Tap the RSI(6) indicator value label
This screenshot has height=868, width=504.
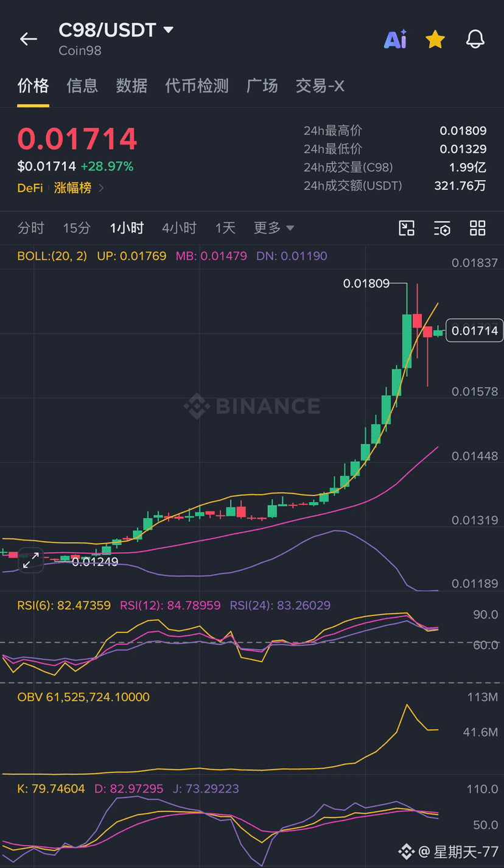click(64, 606)
